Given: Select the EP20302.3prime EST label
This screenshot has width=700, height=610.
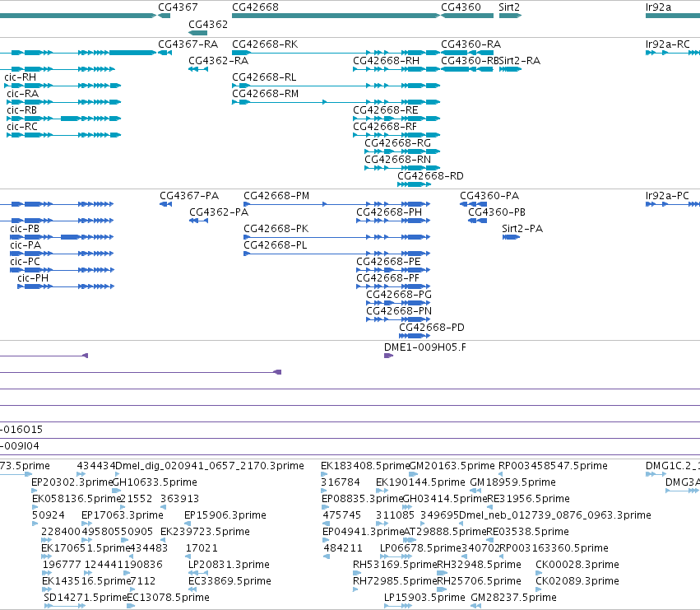Looking at the screenshot, I should [x=72, y=482].
